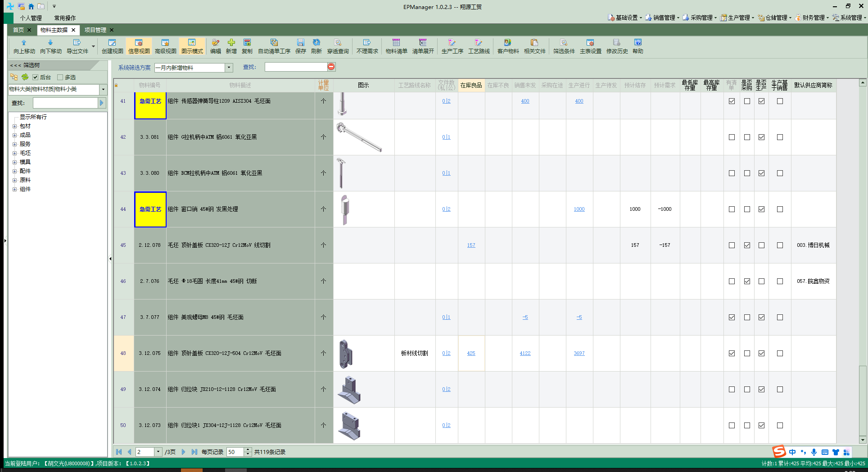The height and width of the screenshot is (472, 868).
Task: Go to the next page arrow
Action: [183, 452]
